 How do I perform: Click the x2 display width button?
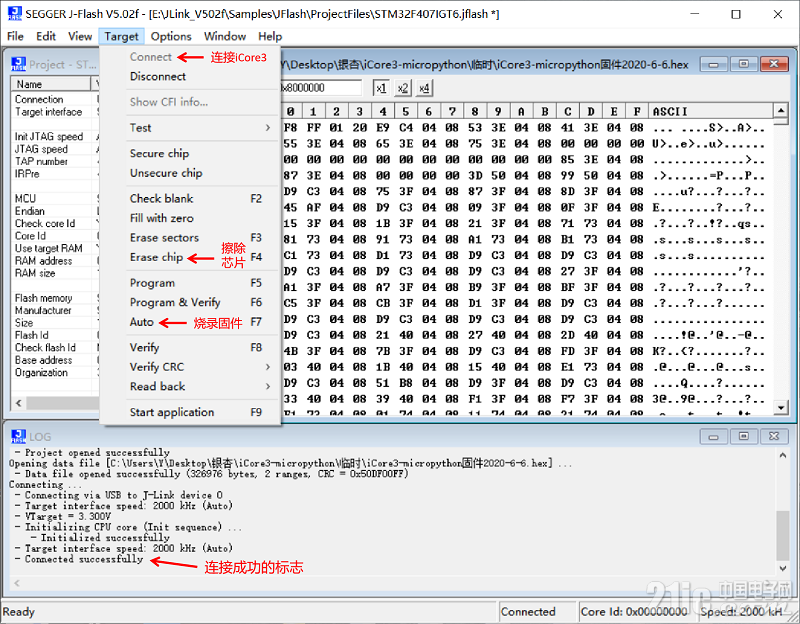coord(403,88)
